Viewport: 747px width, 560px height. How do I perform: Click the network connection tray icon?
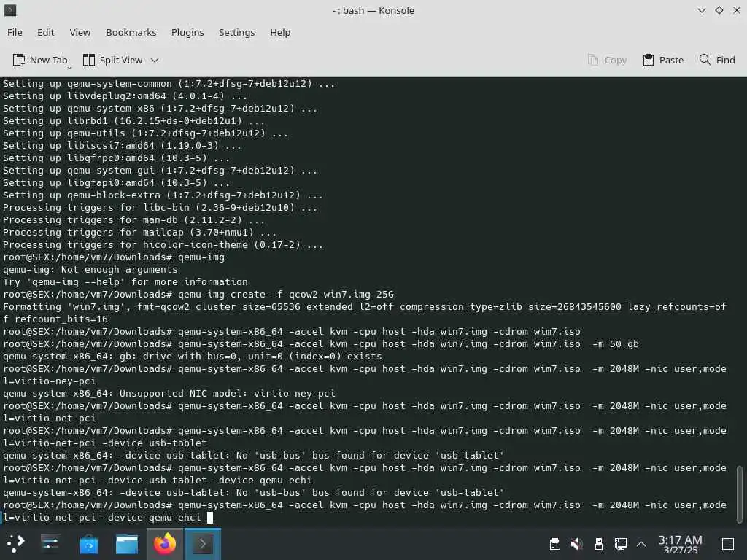[x=621, y=544]
